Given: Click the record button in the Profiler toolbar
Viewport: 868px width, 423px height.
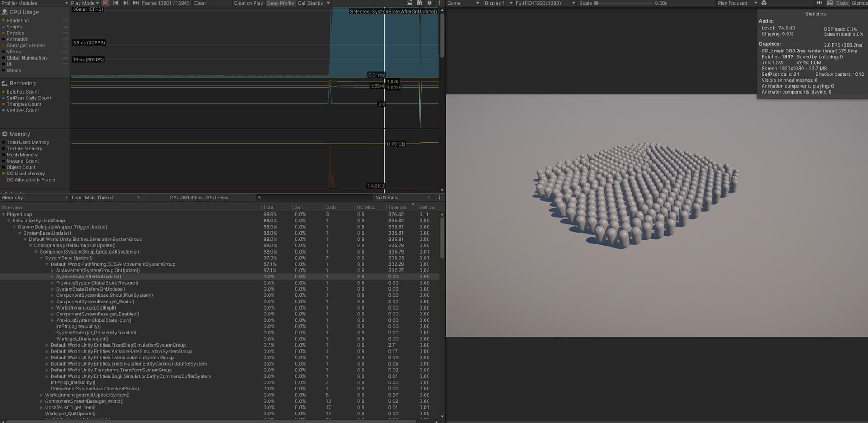Looking at the screenshot, I should pyautogui.click(x=105, y=3).
